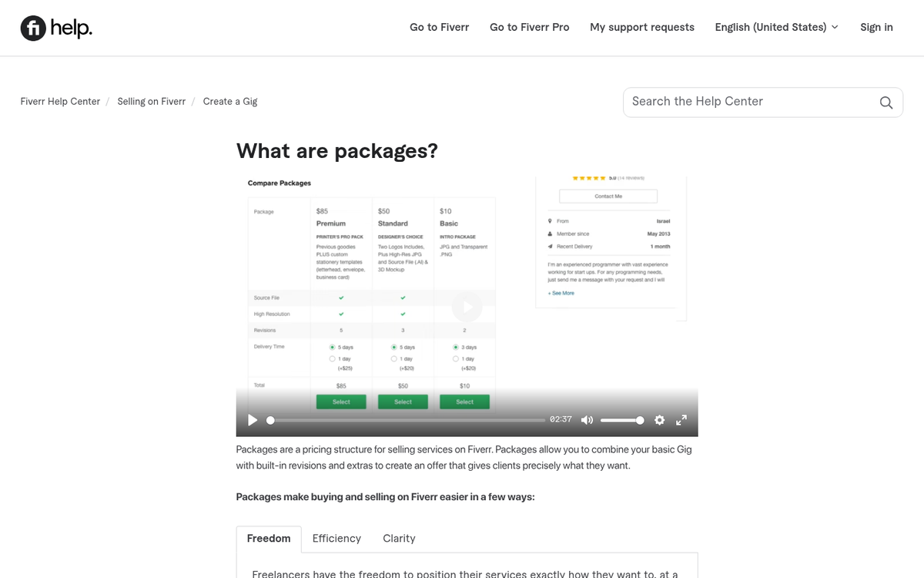Adjust the video volume slider
This screenshot has width=924, height=578.
pyautogui.click(x=622, y=420)
